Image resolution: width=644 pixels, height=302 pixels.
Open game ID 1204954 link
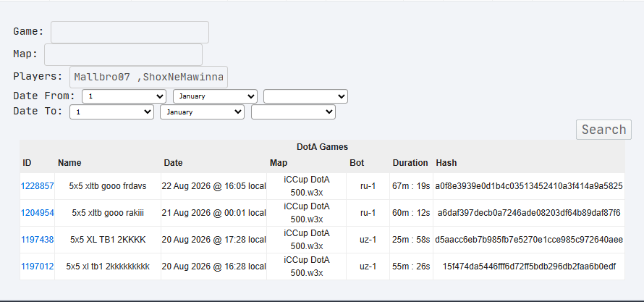38,213
